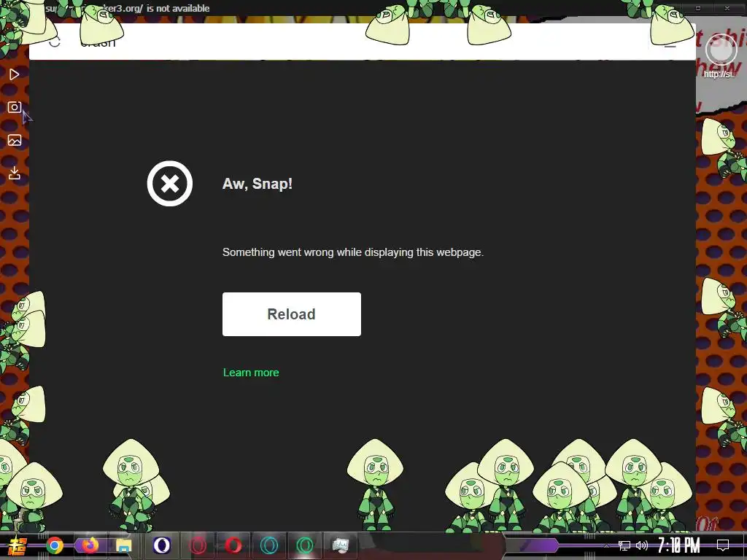This screenshot has width=747, height=560.
Task: Launch Google Chrome from the taskbar
Action: tap(55, 545)
